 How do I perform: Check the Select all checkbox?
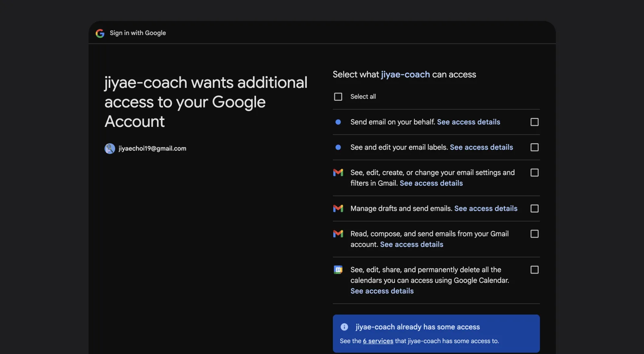(338, 97)
